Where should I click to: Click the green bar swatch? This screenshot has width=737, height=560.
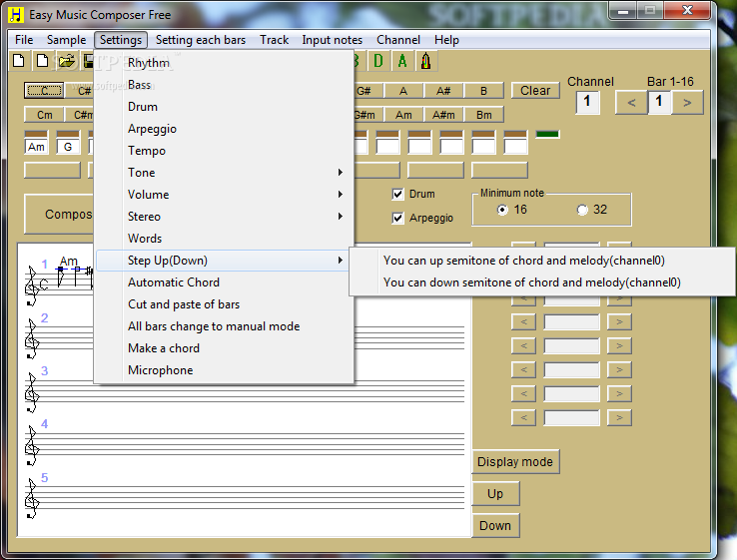547,135
